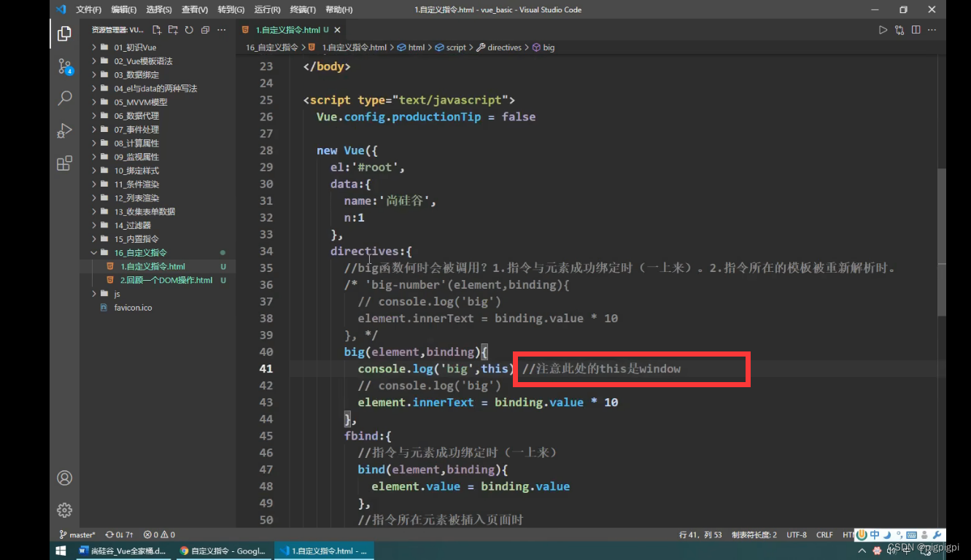Place cursor on line number 41

click(266, 369)
